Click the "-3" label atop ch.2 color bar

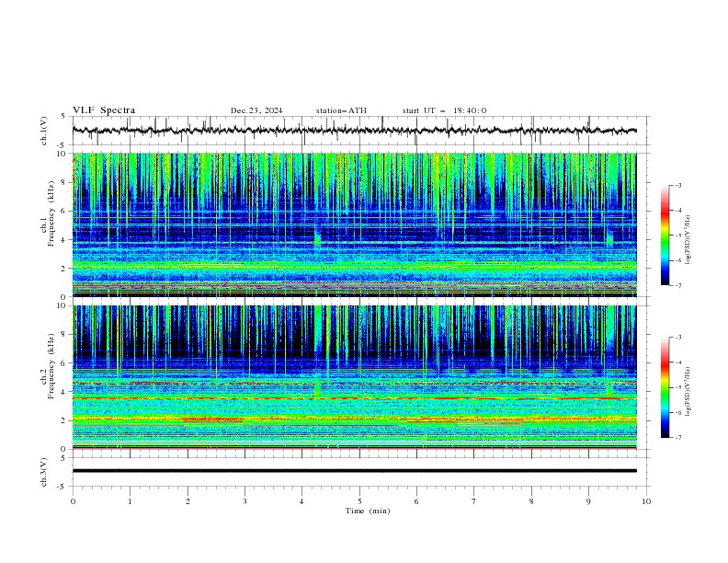coord(678,338)
